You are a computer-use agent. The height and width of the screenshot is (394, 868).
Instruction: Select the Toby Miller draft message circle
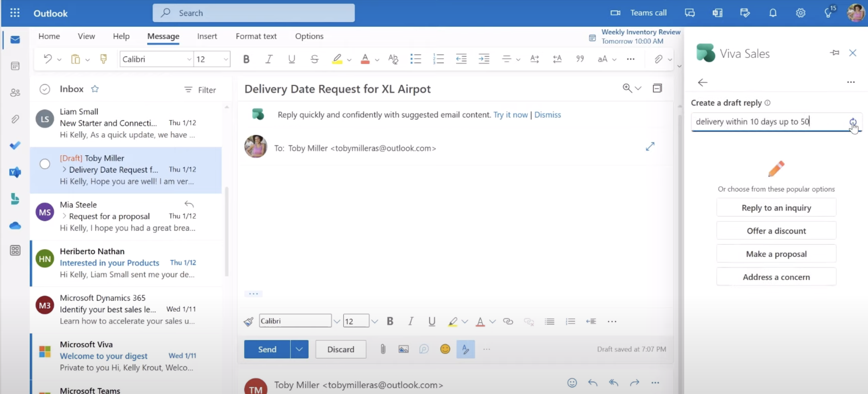point(45,164)
